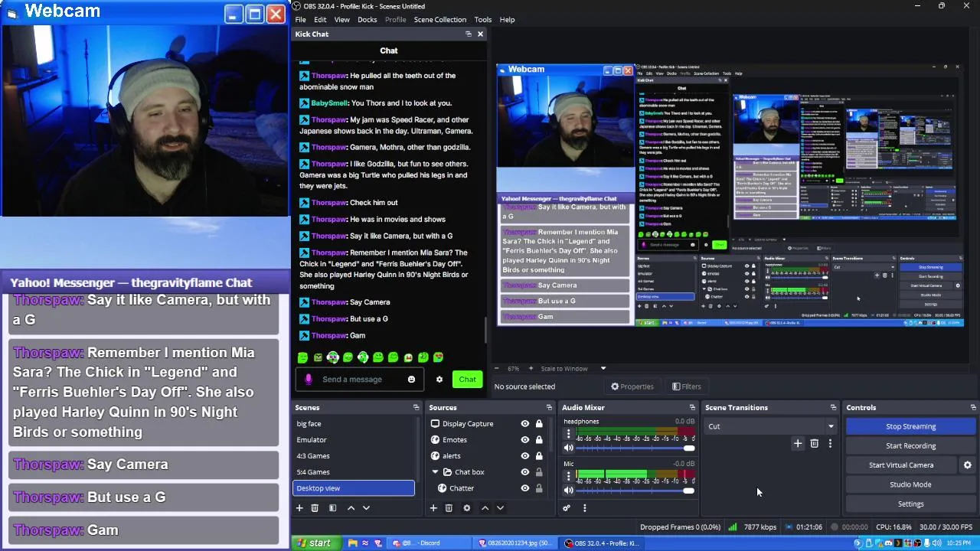The height and width of the screenshot is (551, 980).
Task: Click Start Virtual Camera button
Action: pyautogui.click(x=901, y=465)
